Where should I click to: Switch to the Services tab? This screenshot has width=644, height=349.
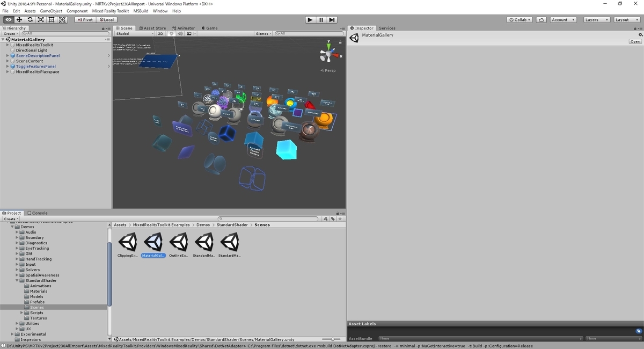coord(387,28)
